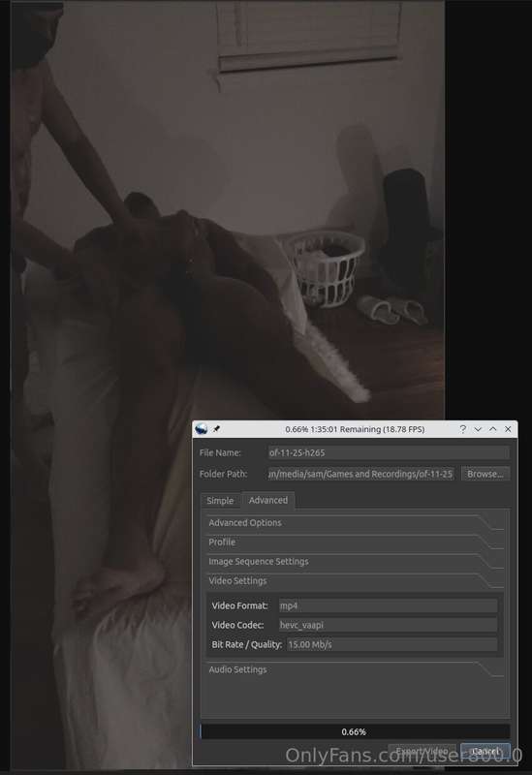Click the Browse... button
This screenshot has height=775, width=532.
click(485, 474)
